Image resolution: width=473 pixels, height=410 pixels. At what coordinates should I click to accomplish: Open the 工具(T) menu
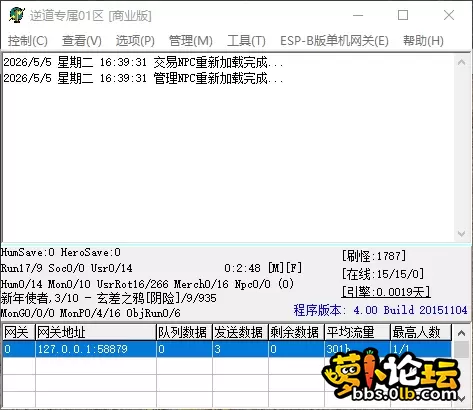coord(246,41)
